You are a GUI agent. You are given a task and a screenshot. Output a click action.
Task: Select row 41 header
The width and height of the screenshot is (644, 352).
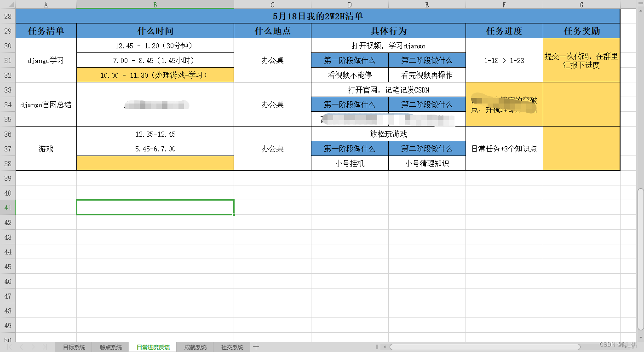coord(8,208)
